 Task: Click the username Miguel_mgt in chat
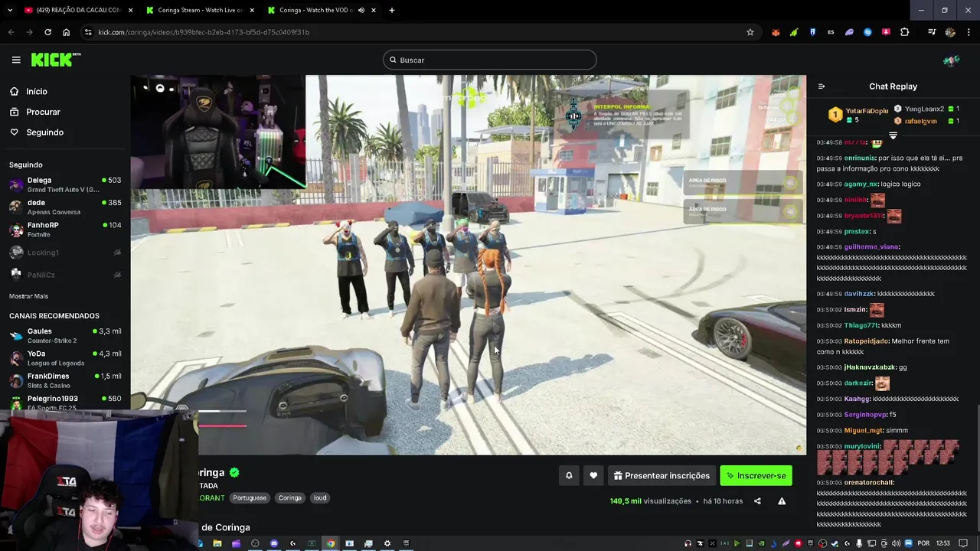864,430
